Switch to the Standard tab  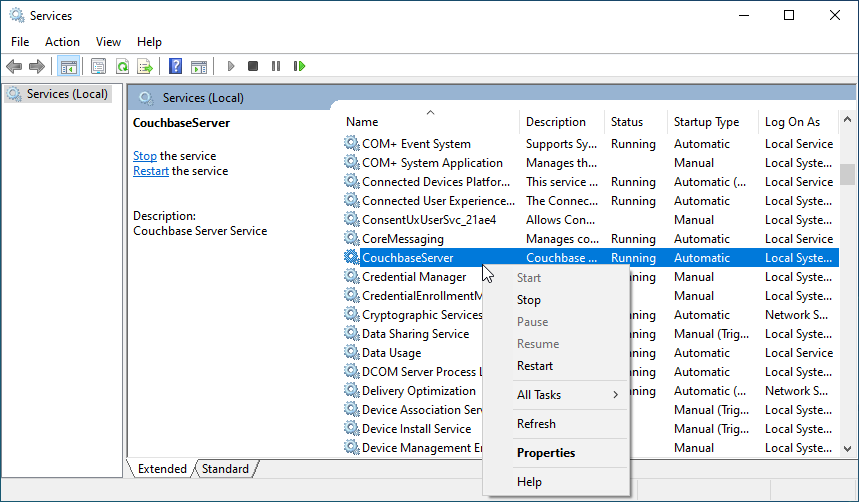point(225,469)
